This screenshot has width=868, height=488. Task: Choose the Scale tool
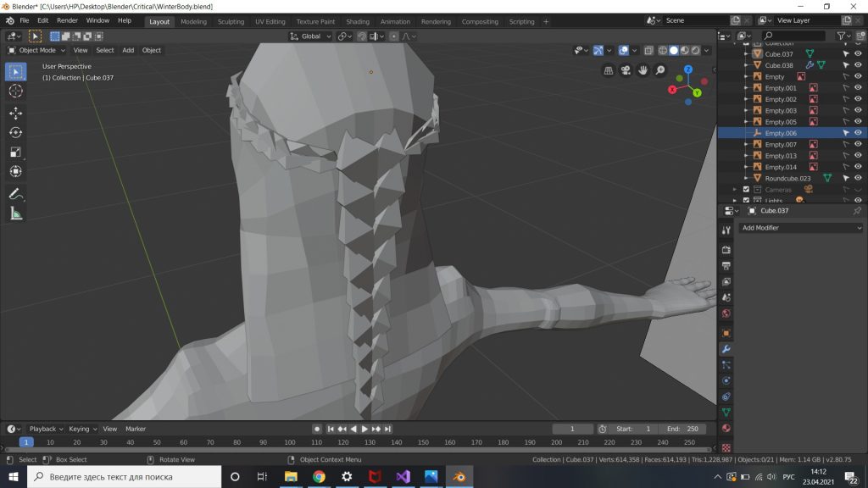[15, 152]
